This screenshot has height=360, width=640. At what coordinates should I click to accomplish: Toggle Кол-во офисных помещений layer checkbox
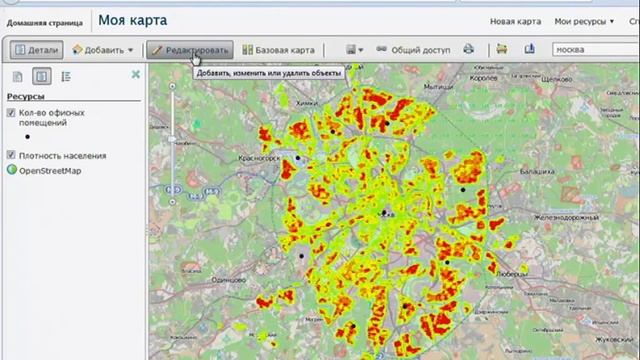[11, 113]
